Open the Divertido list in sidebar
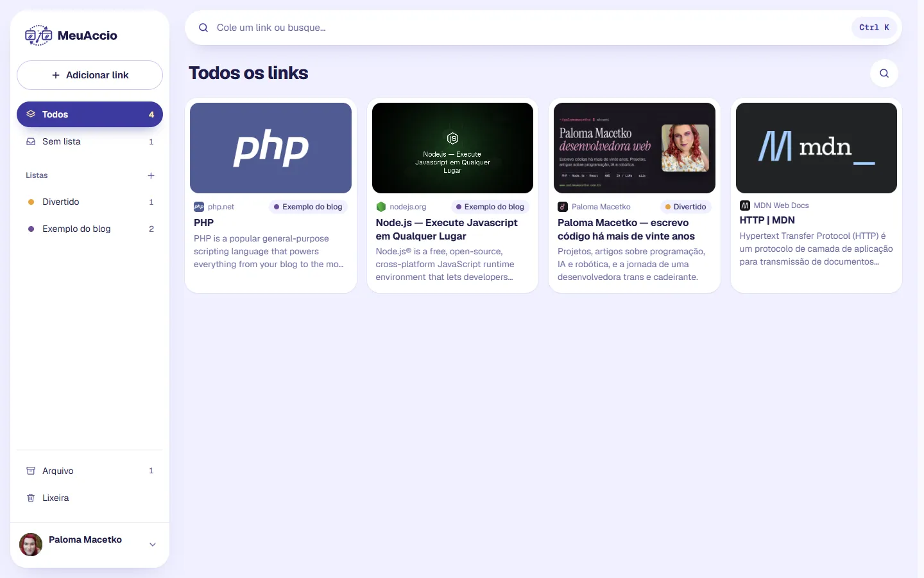 point(90,202)
